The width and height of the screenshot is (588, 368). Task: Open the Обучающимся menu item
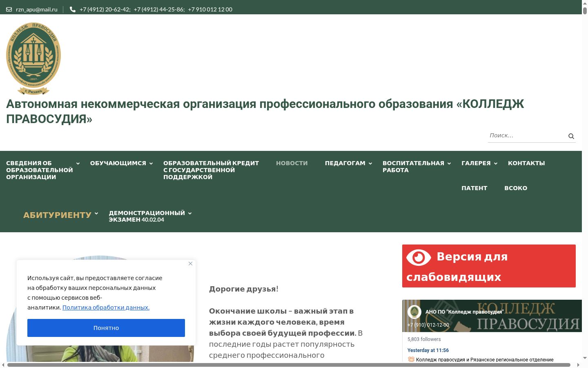click(118, 163)
